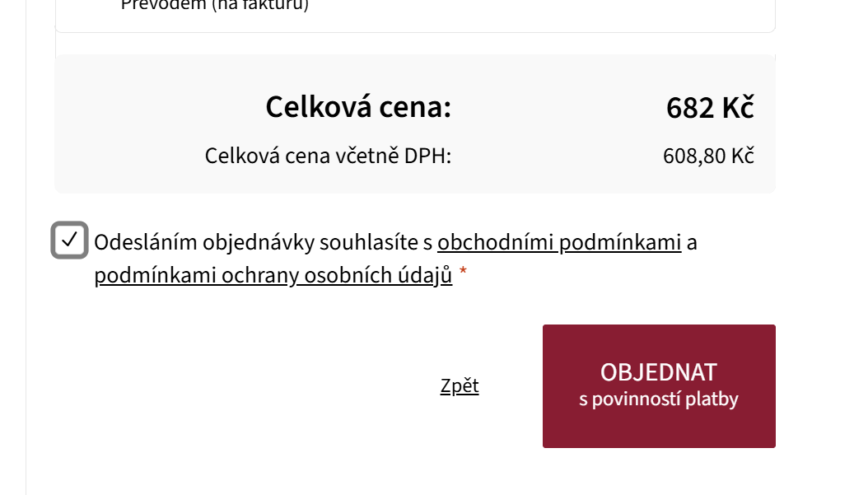Open the obchodními podmínkami link

pos(559,242)
